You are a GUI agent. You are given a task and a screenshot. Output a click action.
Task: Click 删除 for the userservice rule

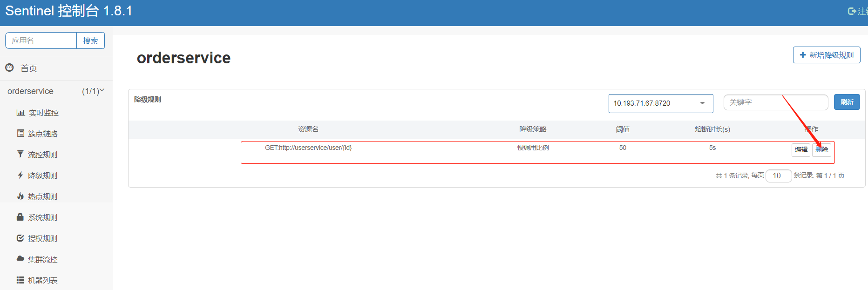point(821,149)
